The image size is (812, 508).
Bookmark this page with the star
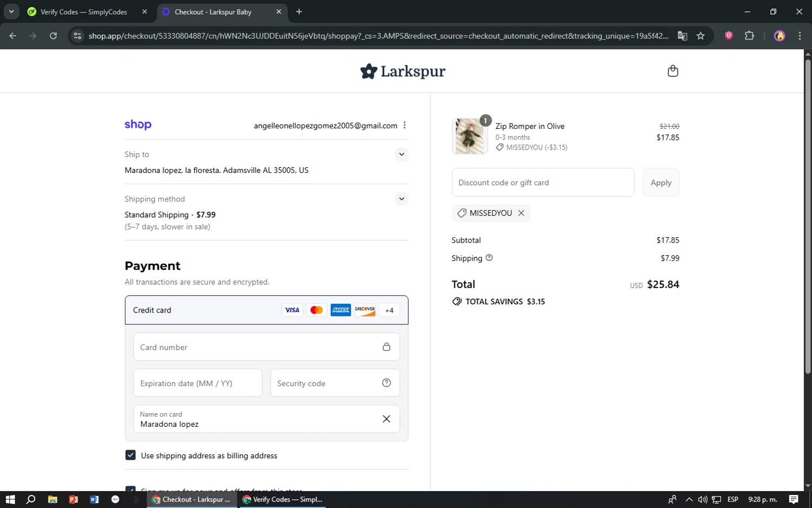700,36
